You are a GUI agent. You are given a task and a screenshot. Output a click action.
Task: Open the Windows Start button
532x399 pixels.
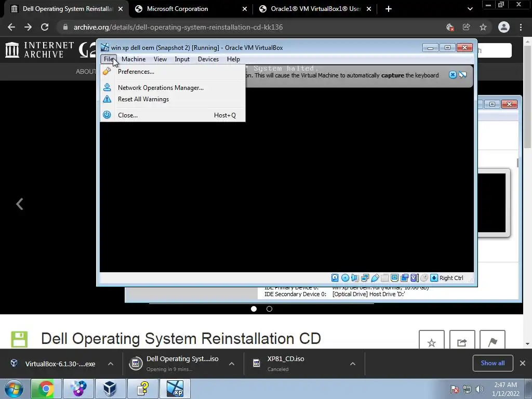coord(14,389)
